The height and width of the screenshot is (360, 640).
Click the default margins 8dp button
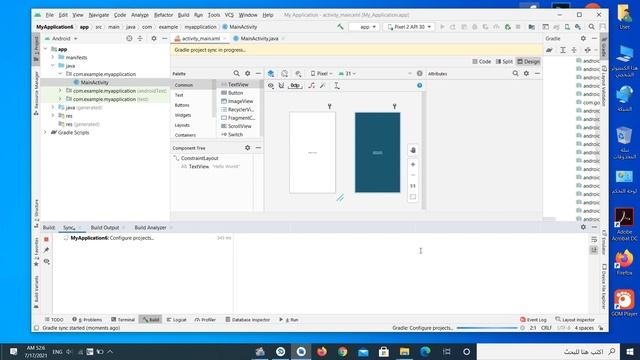pos(295,86)
